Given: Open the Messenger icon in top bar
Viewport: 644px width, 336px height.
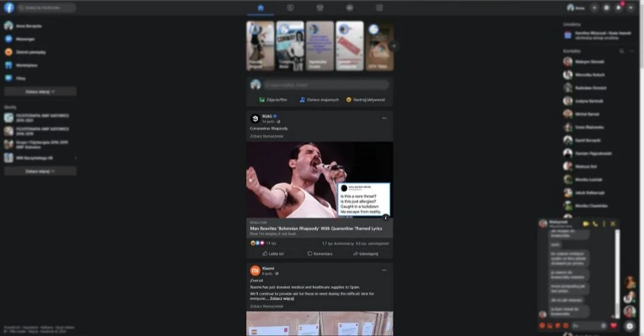Looking at the screenshot, I should [x=606, y=8].
